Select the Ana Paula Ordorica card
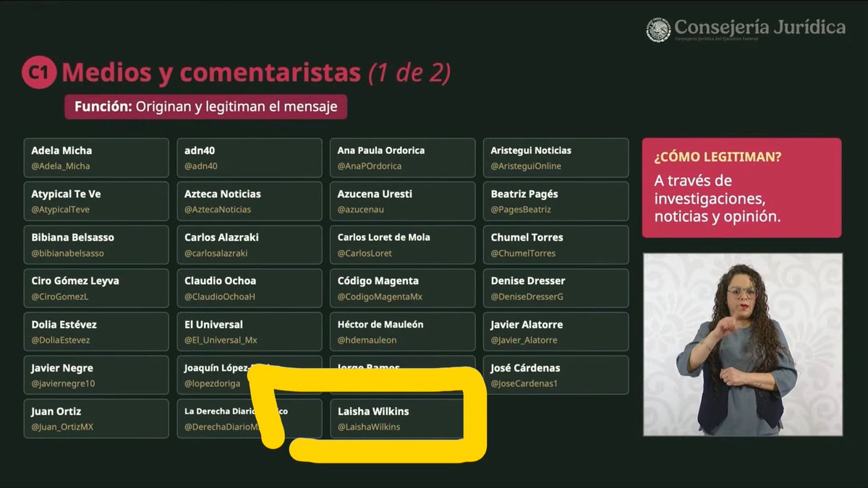868x488 pixels. pos(403,158)
